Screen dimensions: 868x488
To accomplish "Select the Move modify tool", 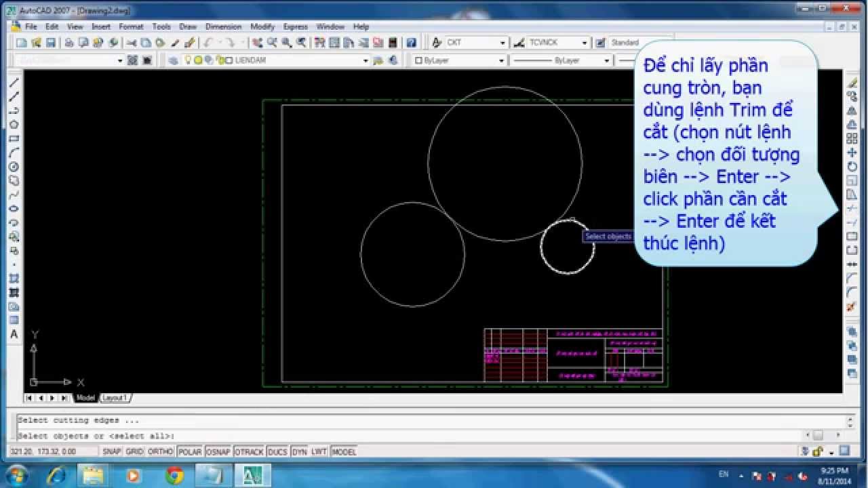I will click(x=852, y=152).
